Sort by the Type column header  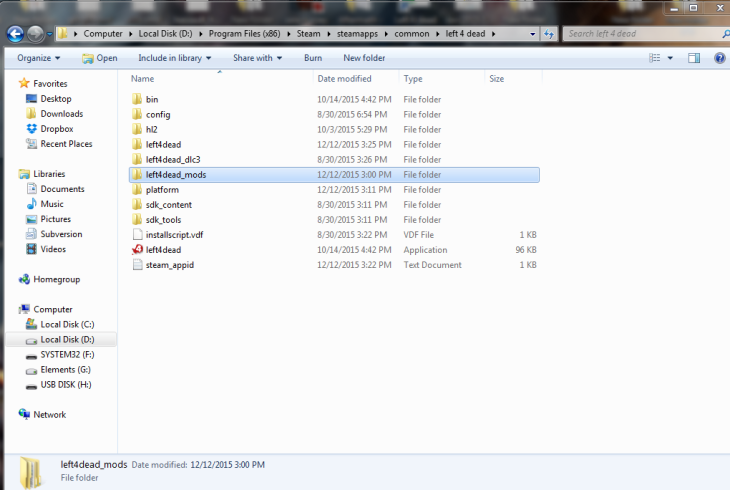[413, 79]
